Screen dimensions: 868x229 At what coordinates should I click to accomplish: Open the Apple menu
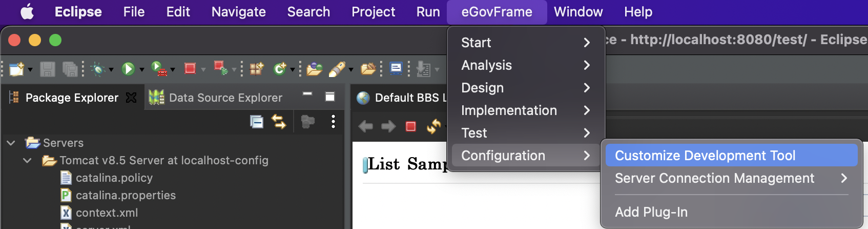pos(27,12)
